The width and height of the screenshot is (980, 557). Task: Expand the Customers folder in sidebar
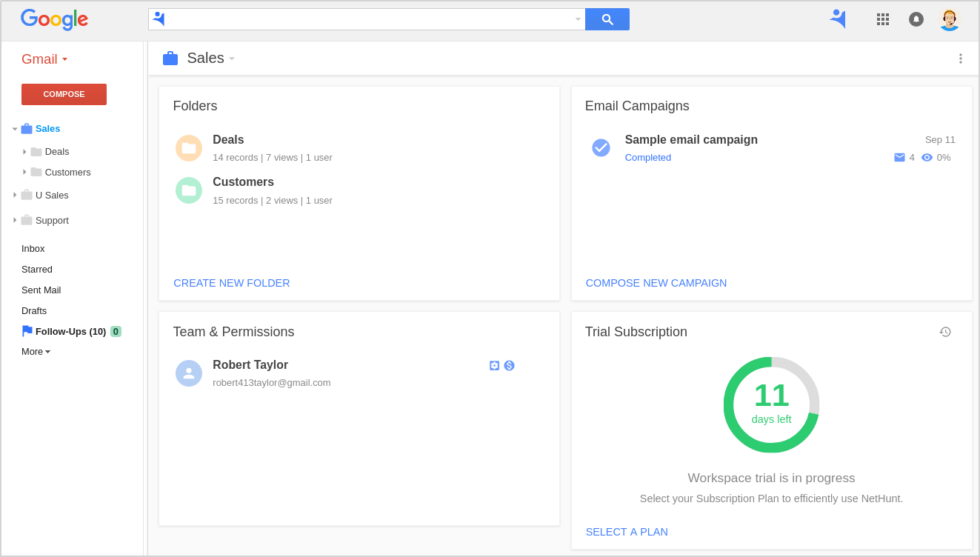[x=24, y=172]
